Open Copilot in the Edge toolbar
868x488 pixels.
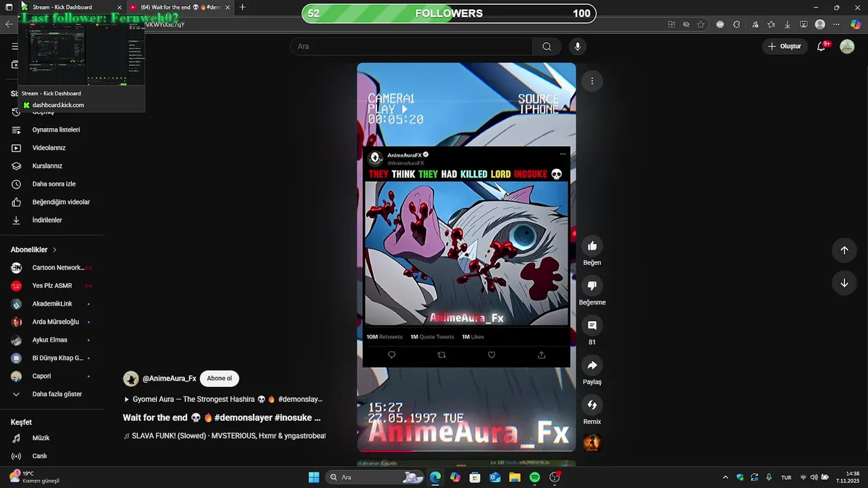pyautogui.click(x=856, y=24)
